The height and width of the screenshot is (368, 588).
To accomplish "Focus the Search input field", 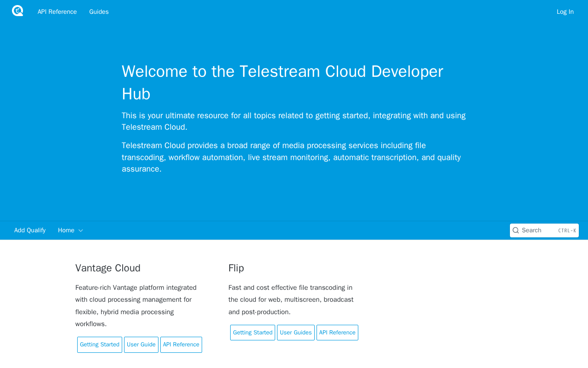I will pyautogui.click(x=544, y=230).
